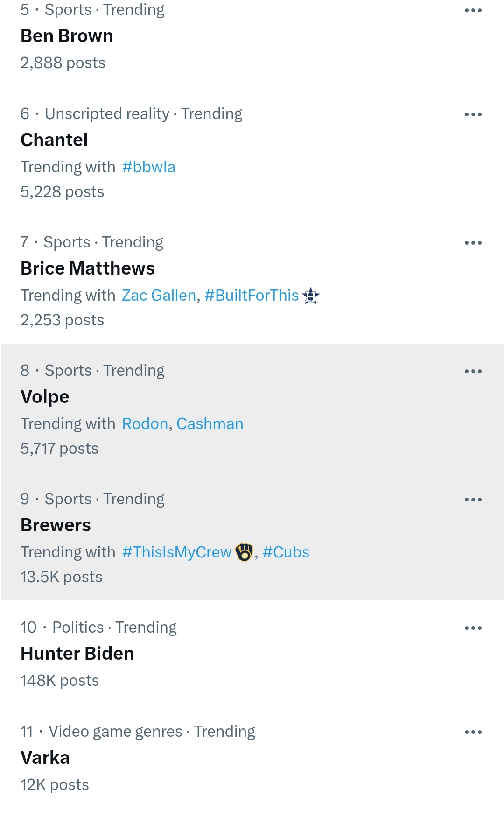Open the #BuiltForThis hashtag

point(252,296)
